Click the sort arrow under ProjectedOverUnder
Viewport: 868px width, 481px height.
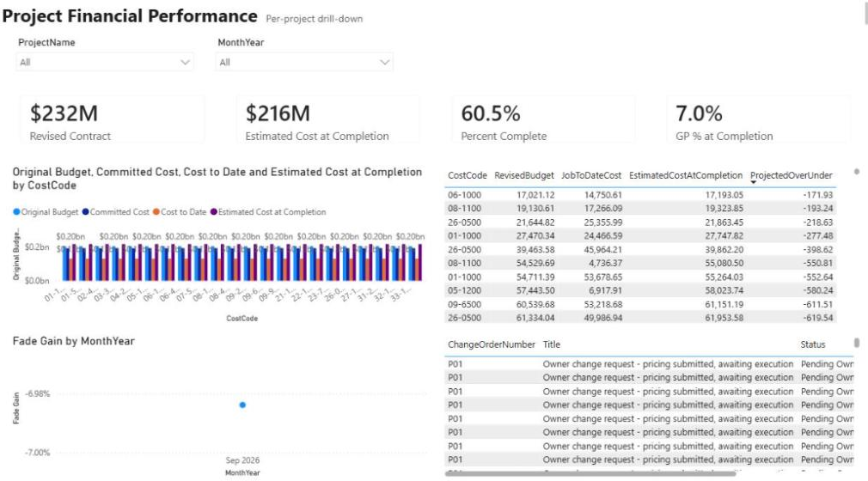754,183
